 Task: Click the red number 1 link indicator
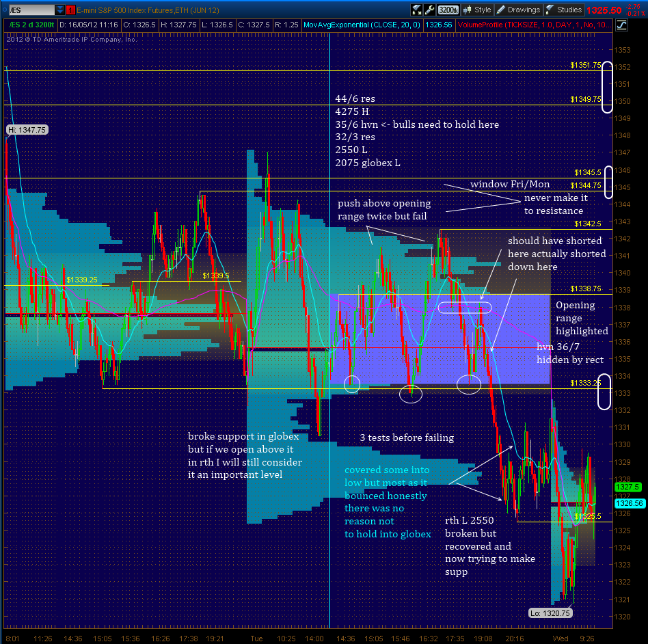70,10
